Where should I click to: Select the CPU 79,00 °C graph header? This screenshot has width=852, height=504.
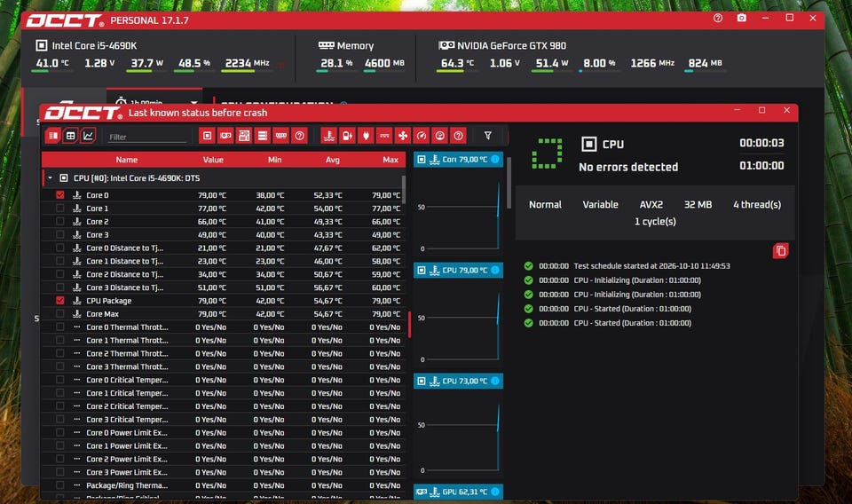(x=458, y=270)
